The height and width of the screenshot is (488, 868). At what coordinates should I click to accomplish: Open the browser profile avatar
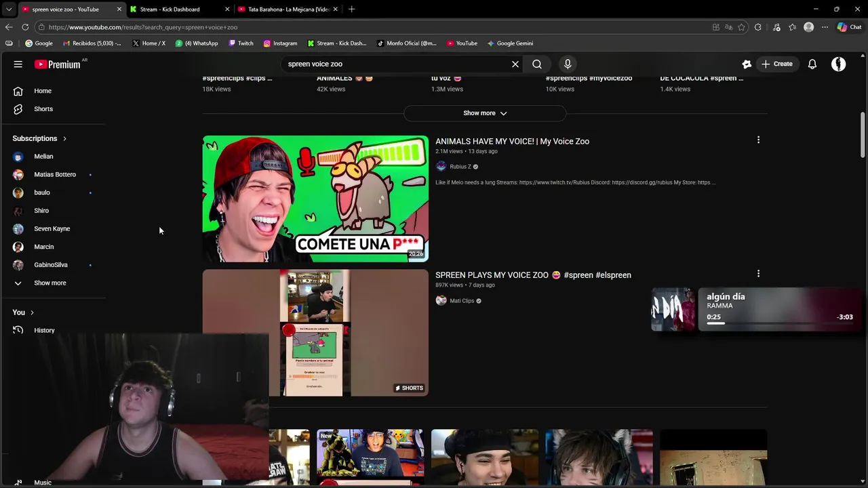[x=808, y=27]
